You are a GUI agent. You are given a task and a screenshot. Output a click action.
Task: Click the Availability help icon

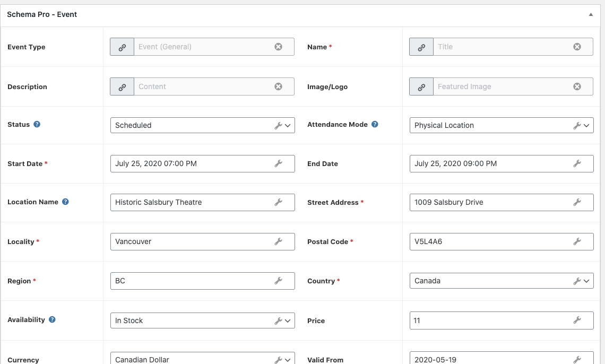click(x=52, y=319)
